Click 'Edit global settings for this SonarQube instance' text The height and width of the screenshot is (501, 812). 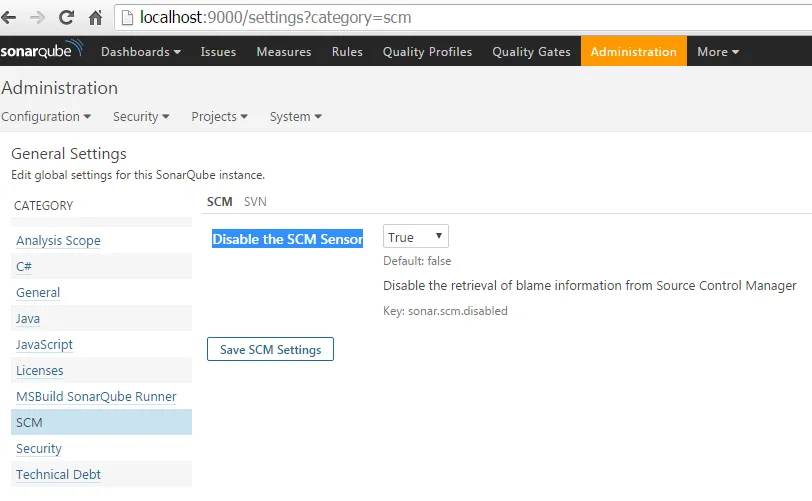pyautogui.click(x=138, y=175)
